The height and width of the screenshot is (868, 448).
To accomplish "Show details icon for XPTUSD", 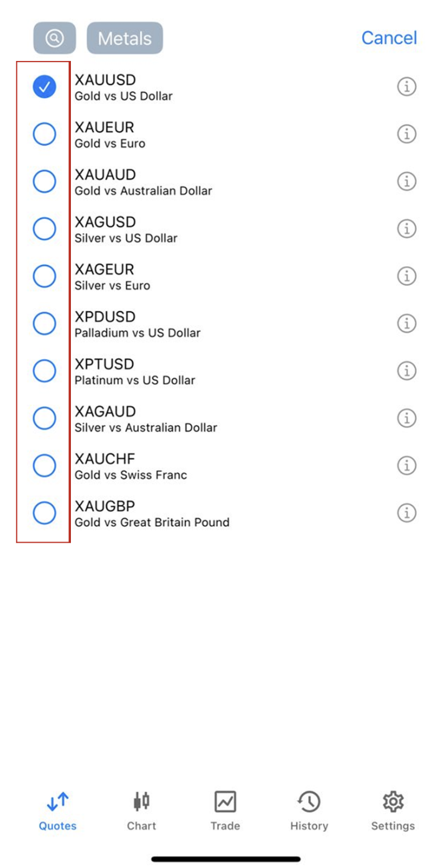I will pos(406,371).
